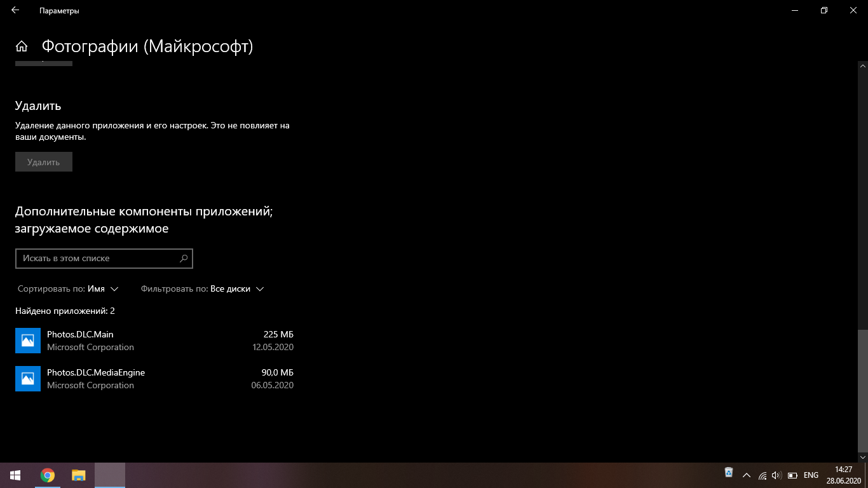Launch Google Chrome from the taskbar
Image resolution: width=868 pixels, height=488 pixels.
click(x=47, y=475)
